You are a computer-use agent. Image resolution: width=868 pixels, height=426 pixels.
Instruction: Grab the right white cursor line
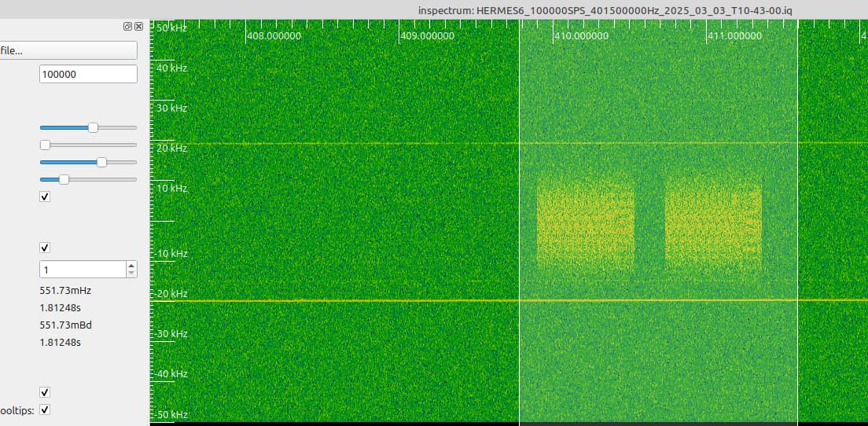click(x=798, y=222)
